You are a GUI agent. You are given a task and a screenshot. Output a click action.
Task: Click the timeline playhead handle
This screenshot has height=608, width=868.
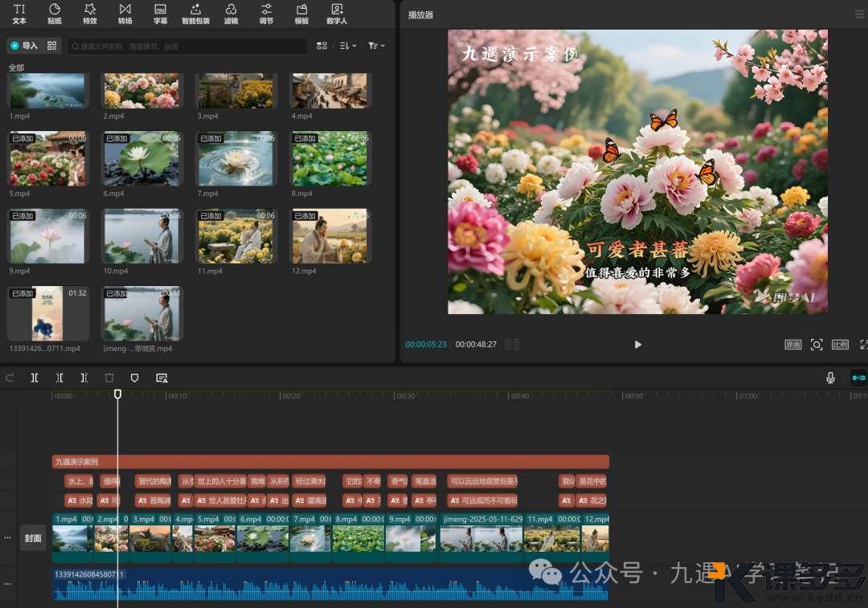(117, 394)
